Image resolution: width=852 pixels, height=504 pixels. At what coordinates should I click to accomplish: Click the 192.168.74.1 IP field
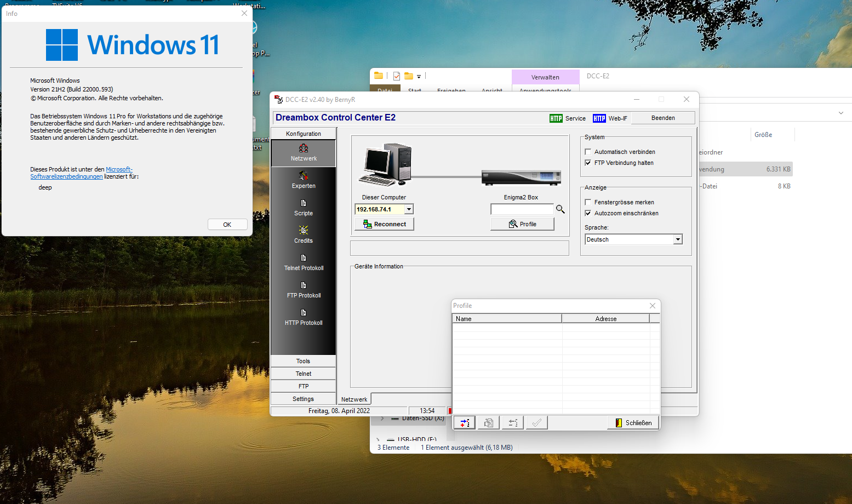[380, 209]
